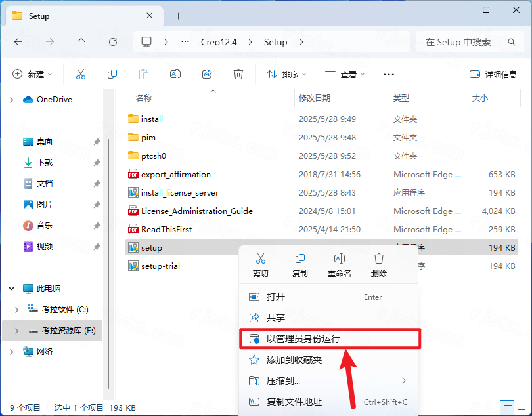The height and width of the screenshot is (416, 532).
Task: Choose 剪切 in the context menu
Action: point(261,266)
